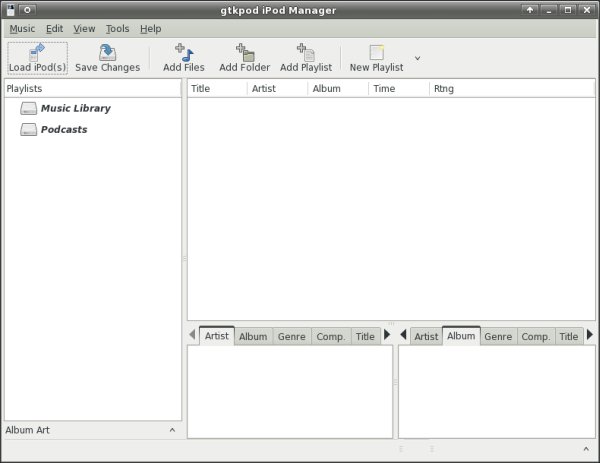Screen dimensions: 600x463
Task: Sort tracks by Album column header
Action: tap(338, 88)
